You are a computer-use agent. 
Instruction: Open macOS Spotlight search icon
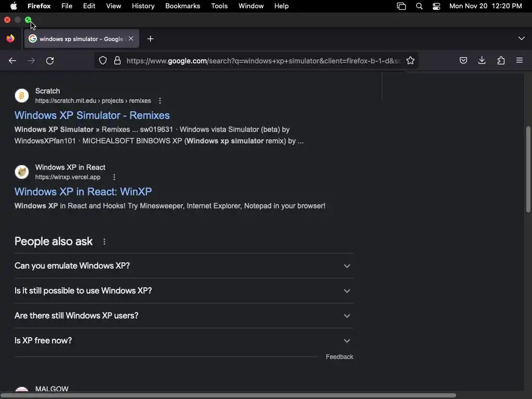(x=419, y=6)
